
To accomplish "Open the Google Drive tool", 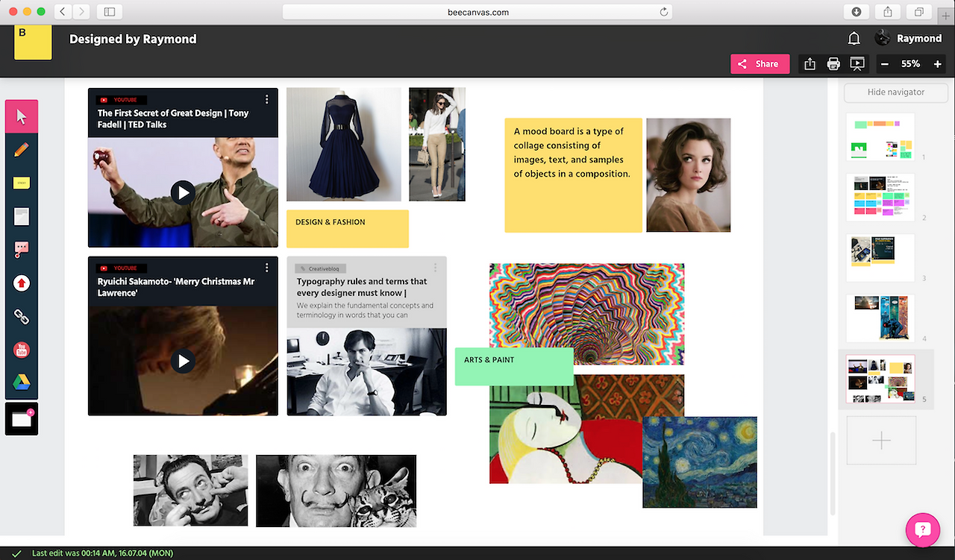I will tap(21, 382).
